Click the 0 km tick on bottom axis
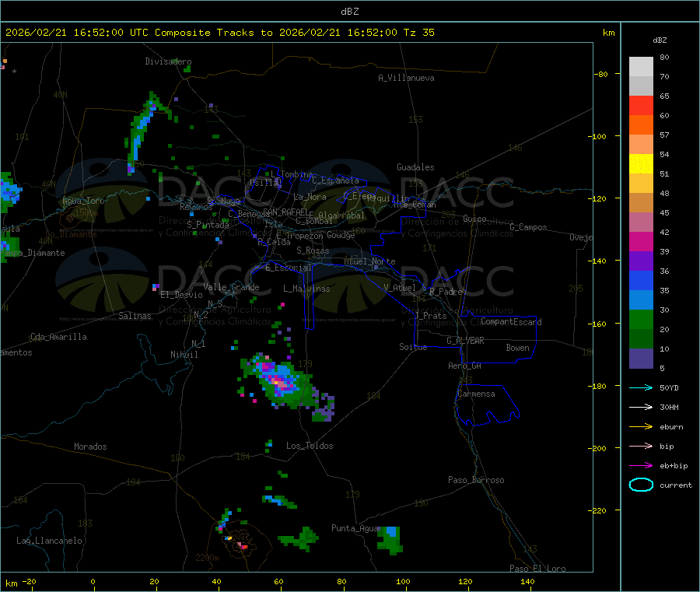 coord(93,581)
